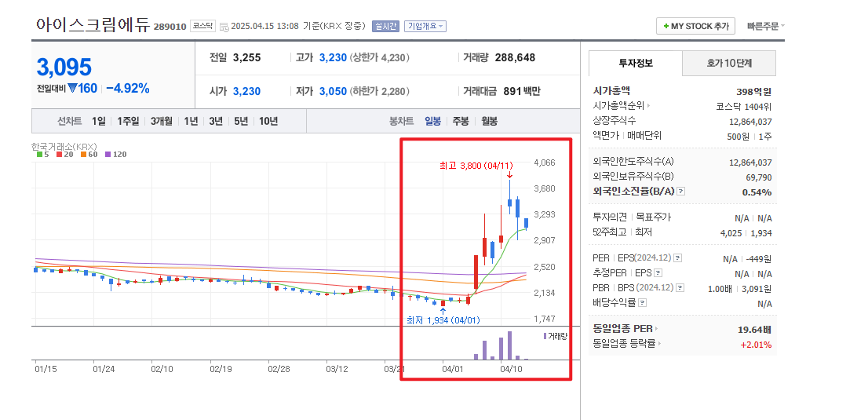The image size is (868, 420).
Task: Click the stock code 289010
Action: click(170, 27)
